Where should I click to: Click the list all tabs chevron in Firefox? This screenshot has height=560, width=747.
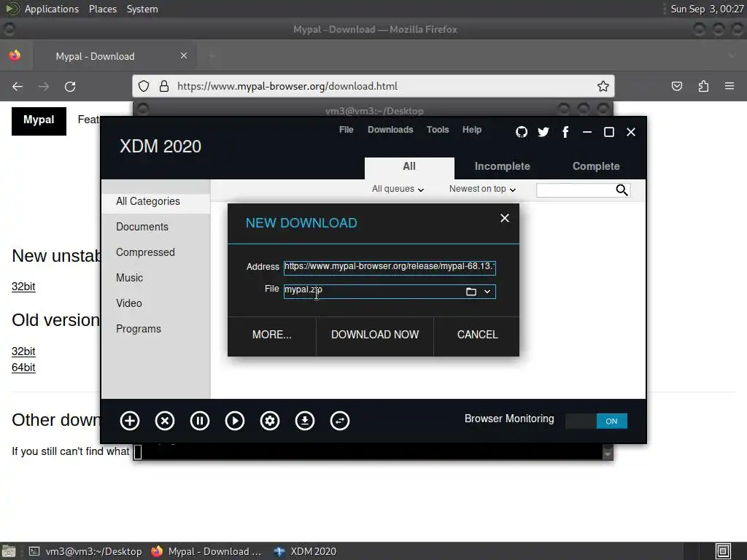coord(732,56)
